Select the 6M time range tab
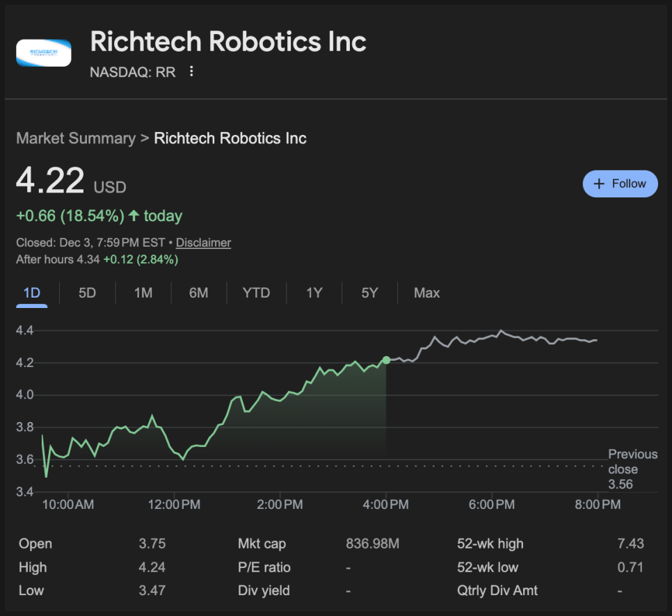Screen dimensions: 672x616 [199, 293]
